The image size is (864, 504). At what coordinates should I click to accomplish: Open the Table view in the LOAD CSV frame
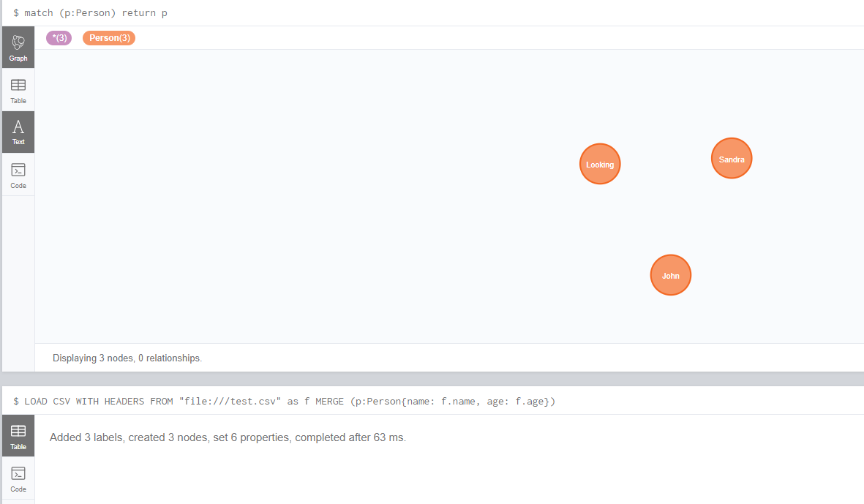pyautogui.click(x=18, y=435)
